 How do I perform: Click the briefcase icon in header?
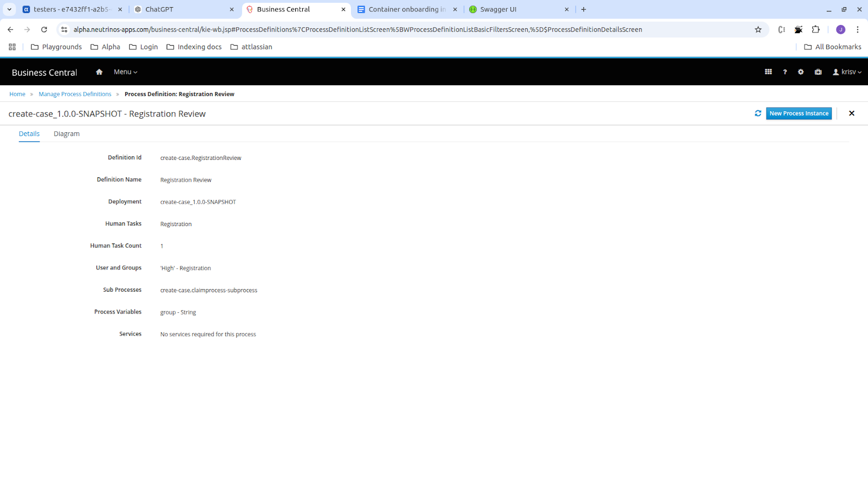click(x=818, y=72)
